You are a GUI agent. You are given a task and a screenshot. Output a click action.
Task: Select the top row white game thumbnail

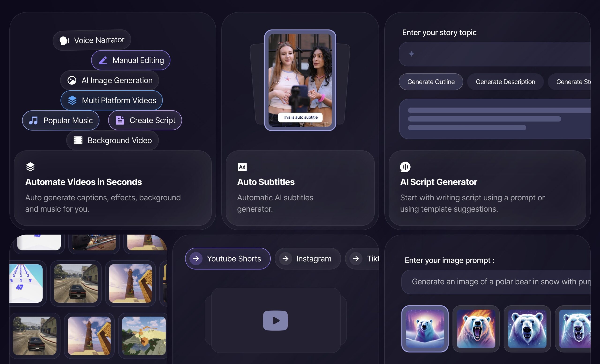click(39, 242)
